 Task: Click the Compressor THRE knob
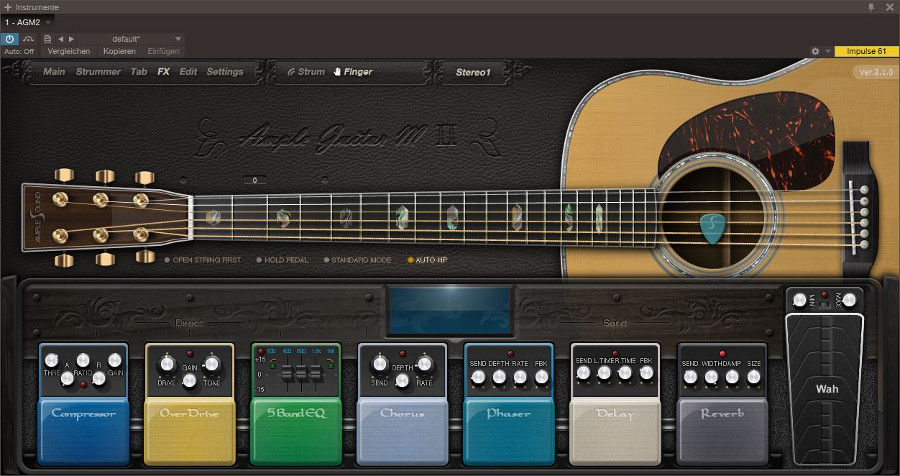coord(52,360)
